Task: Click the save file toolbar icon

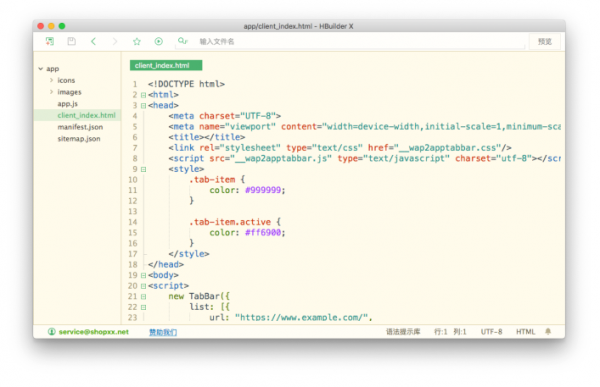Action: tap(72, 41)
